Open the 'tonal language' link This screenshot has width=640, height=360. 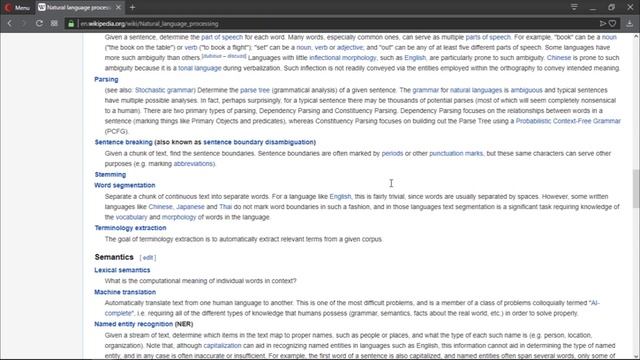click(x=200, y=68)
